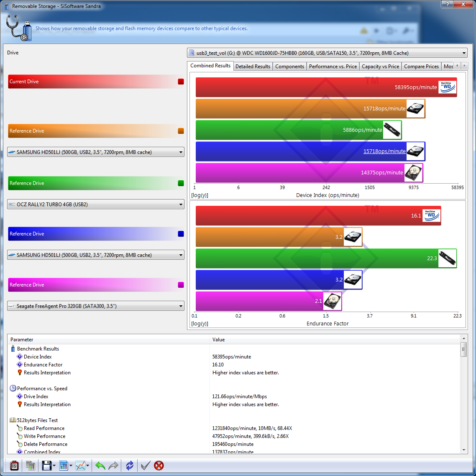The height and width of the screenshot is (476, 476).
Task: Open the Components tab
Action: click(289, 67)
